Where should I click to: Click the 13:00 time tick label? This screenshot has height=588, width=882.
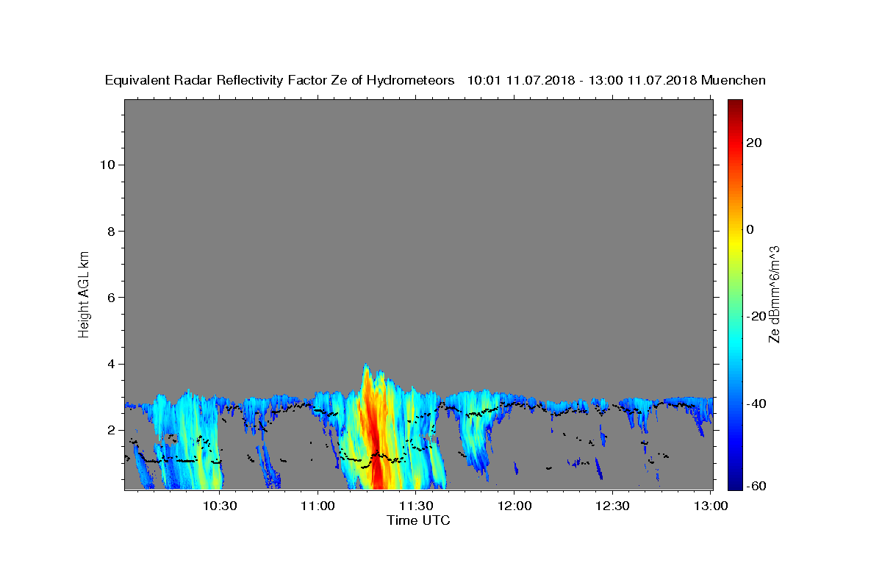coord(709,506)
